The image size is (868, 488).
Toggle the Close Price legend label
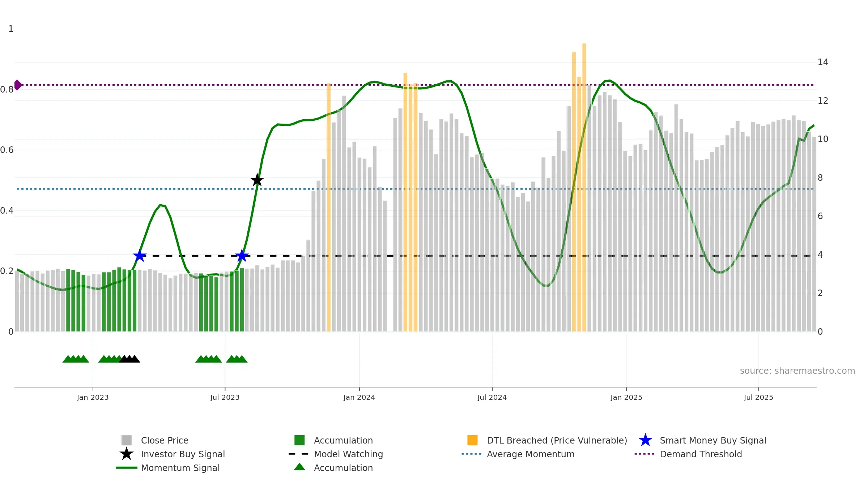165,440
